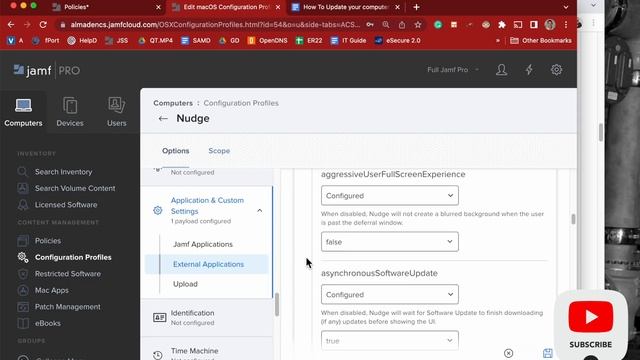Screen dimensions: 640x360
Task: Open Configuration Profiles sidebar link
Action: (73, 257)
